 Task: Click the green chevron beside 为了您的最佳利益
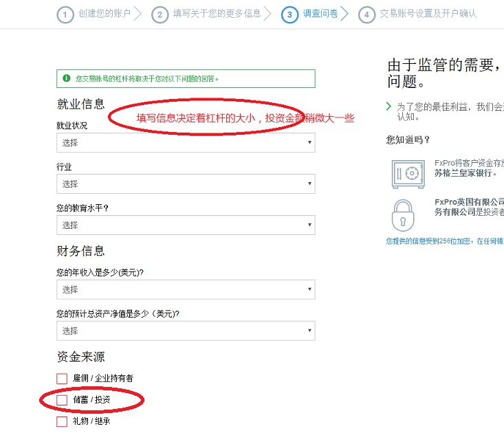click(389, 107)
